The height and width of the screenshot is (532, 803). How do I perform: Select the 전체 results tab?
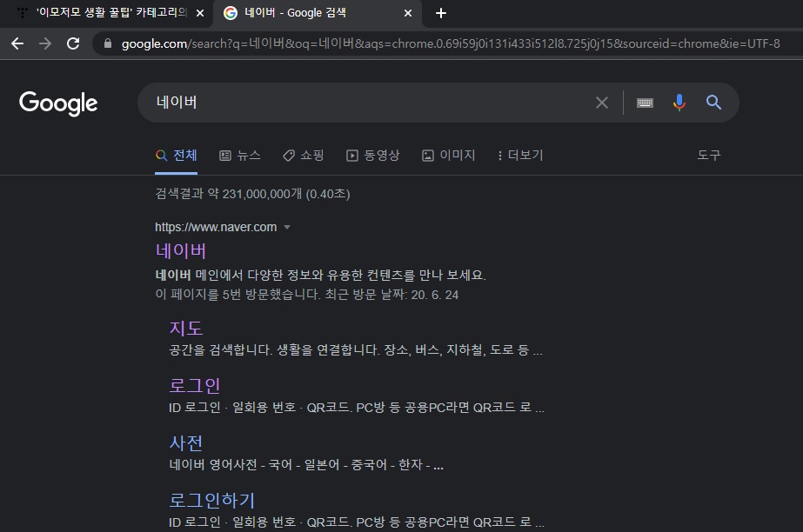coord(176,155)
